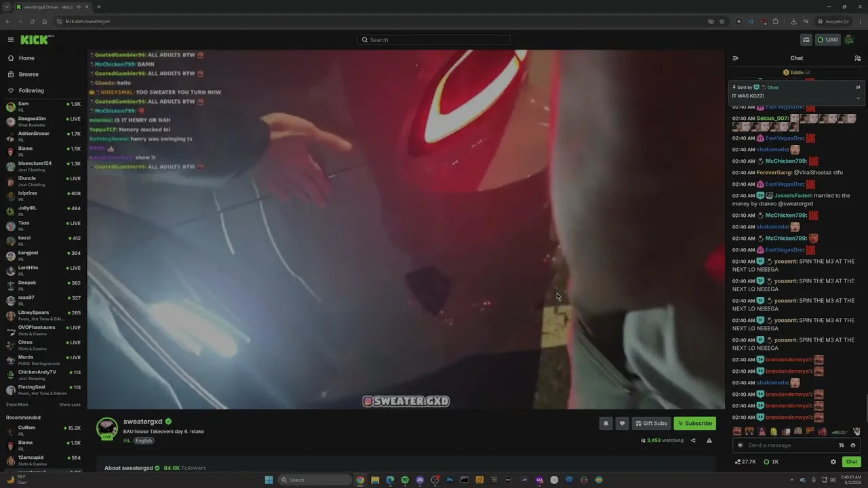The image size is (868, 488).
Task: Open chat settings gear
Action: (833, 462)
